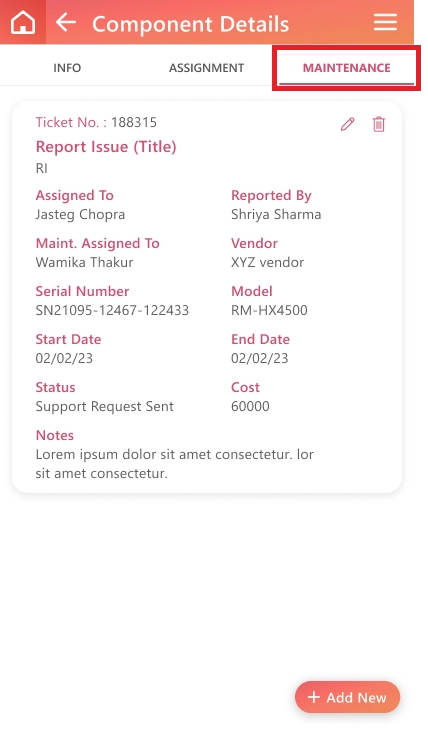Click the model RM-HX4500 value

[269, 310]
